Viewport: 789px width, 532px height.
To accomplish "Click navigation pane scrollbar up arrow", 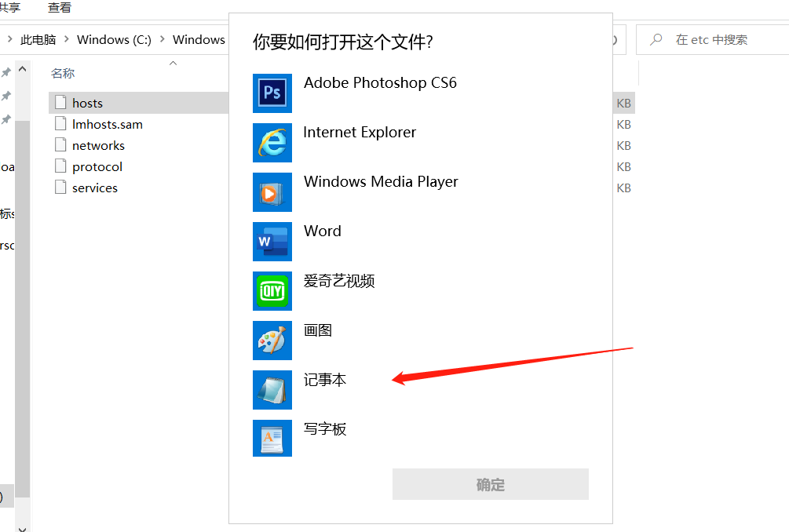I will coord(22,69).
